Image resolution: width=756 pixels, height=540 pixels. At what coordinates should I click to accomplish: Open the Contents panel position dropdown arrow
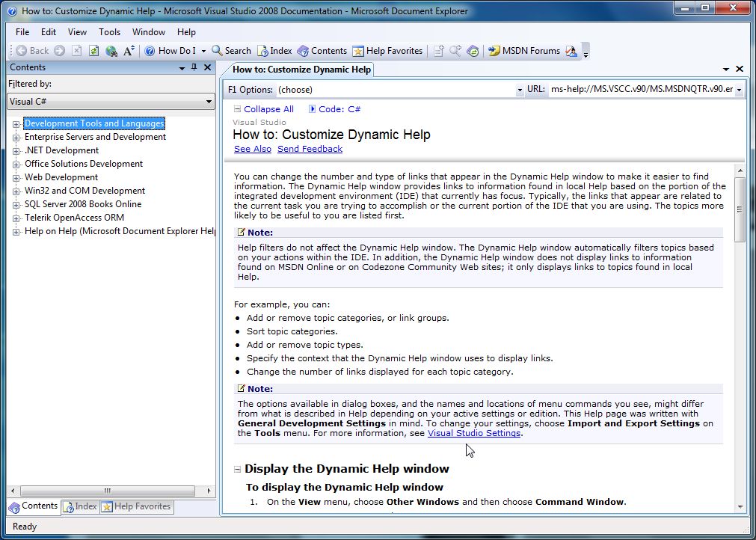[x=182, y=68]
